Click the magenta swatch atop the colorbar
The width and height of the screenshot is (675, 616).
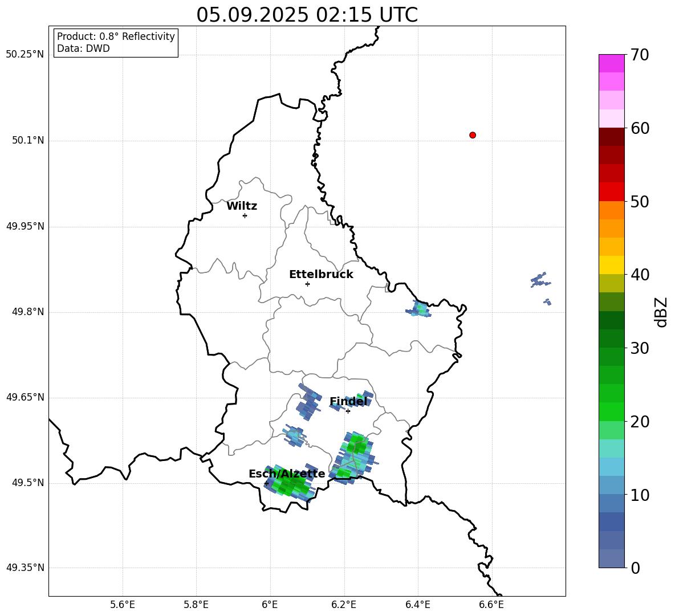click(611, 63)
